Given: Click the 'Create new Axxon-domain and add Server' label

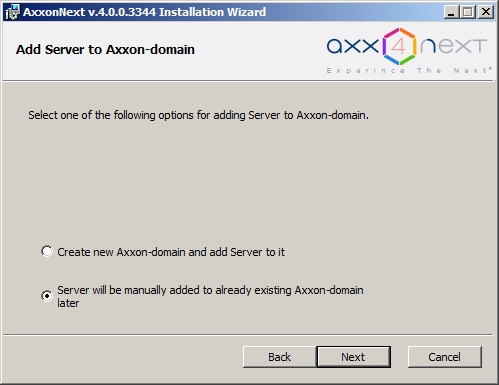Looking at the screenshot, I should [171, 252].
